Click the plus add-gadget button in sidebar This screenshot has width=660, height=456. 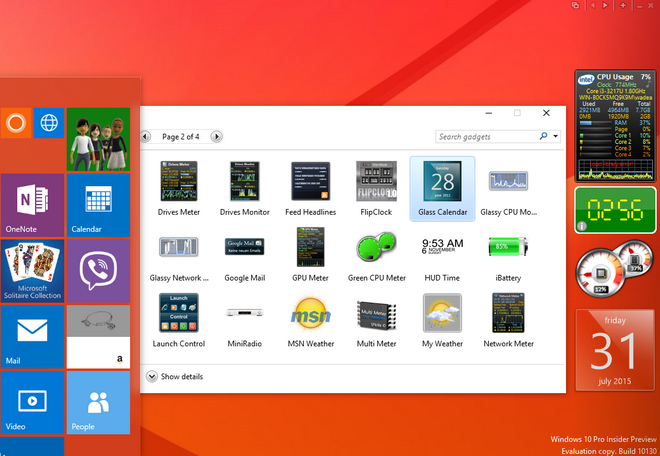click(623, 5)
